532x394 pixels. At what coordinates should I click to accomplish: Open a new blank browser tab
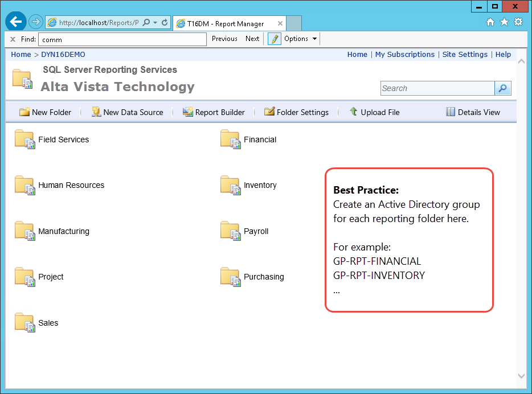tap(294, 23)
